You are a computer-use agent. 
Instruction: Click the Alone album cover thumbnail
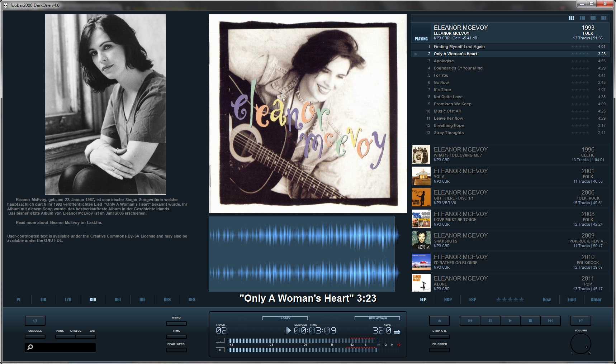click(421, 283)
